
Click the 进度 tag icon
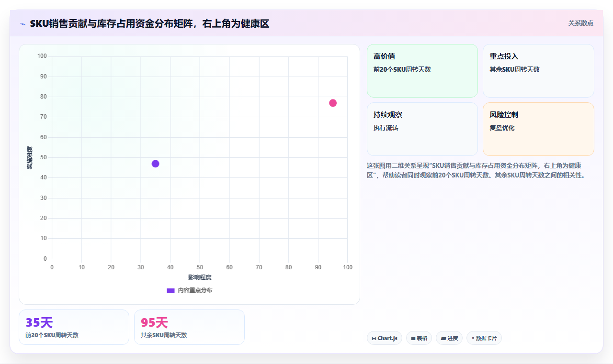443,338
